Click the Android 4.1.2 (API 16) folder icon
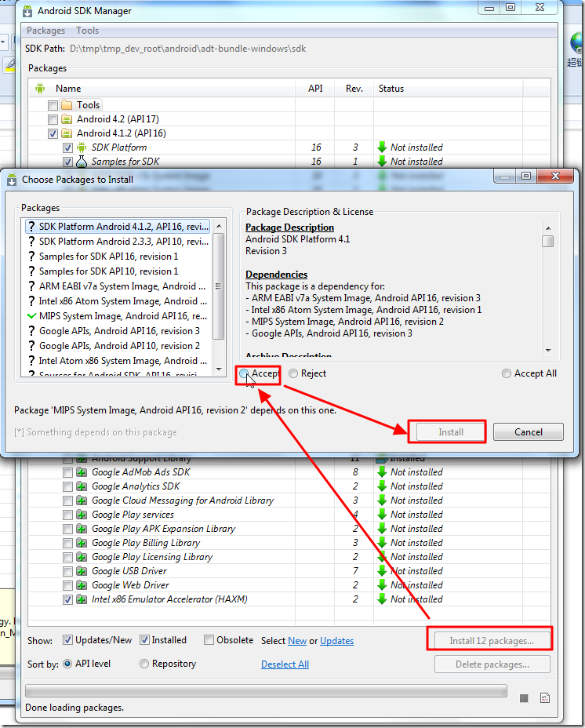 (x=67, y=133)
